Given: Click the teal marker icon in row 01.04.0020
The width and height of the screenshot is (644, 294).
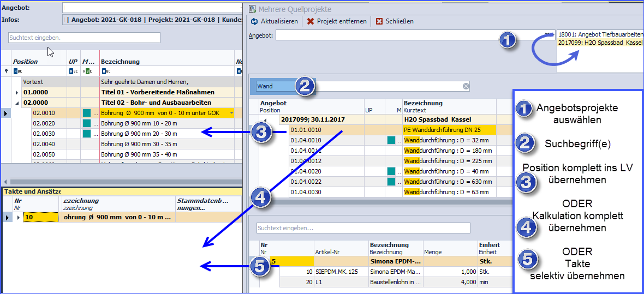Looking at the screenshot, I should tap(391, 171).
